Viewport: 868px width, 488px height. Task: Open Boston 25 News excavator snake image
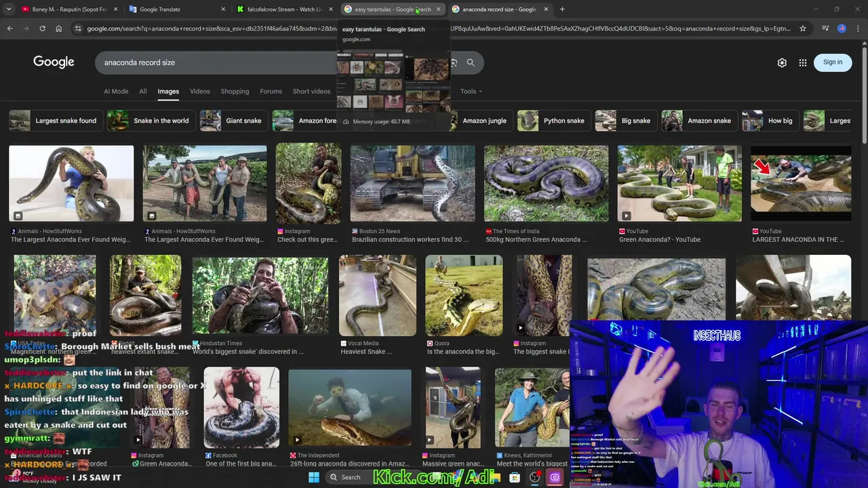coord(412,183)
